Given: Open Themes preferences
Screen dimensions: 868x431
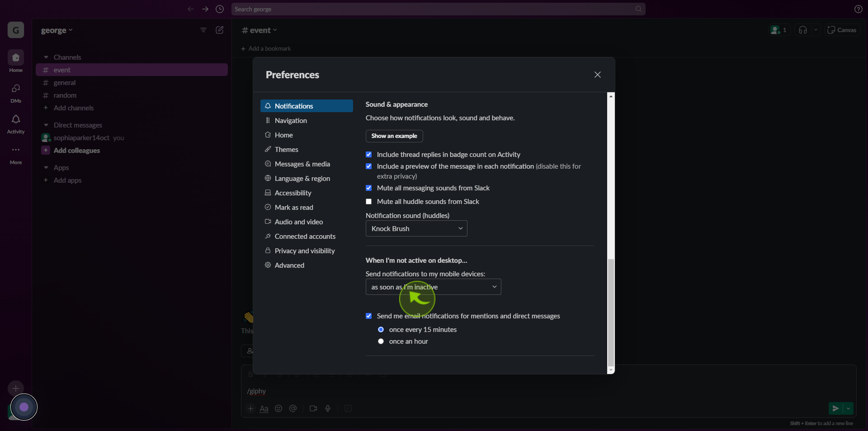Looking at the screenshot, I should pyautogui.click(x=307, y=149).
